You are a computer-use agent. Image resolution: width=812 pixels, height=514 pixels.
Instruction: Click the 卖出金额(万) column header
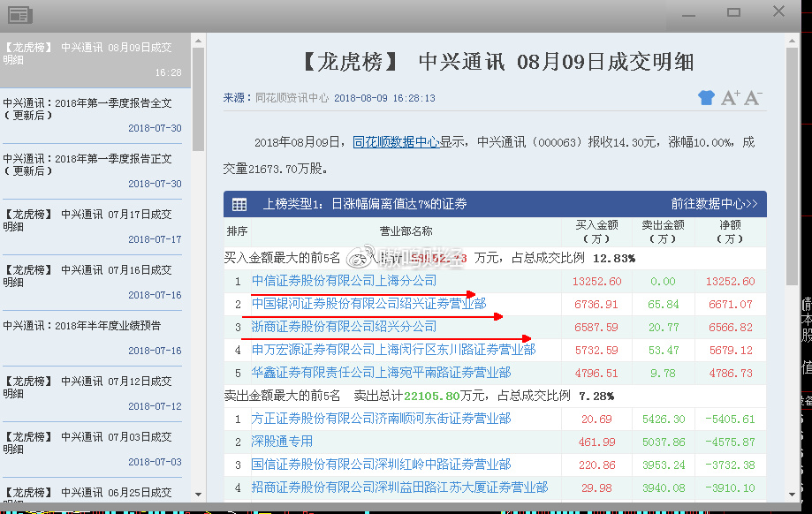tap(663, 231)
